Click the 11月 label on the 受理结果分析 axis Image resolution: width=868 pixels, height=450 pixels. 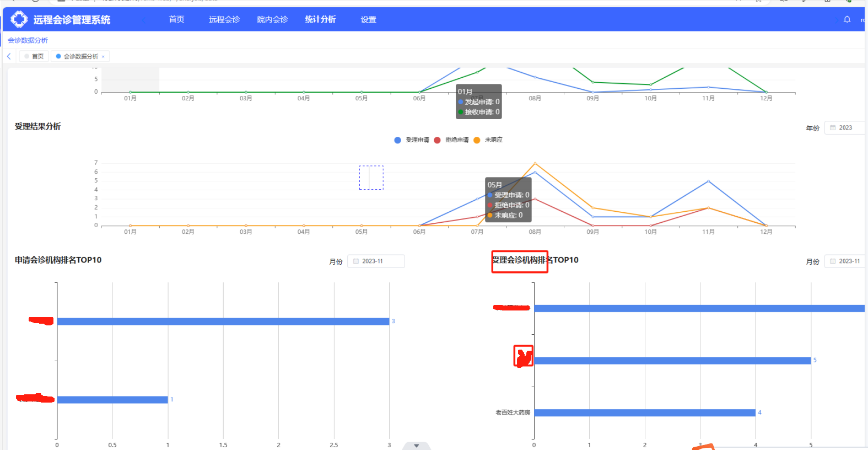point(708,232)
